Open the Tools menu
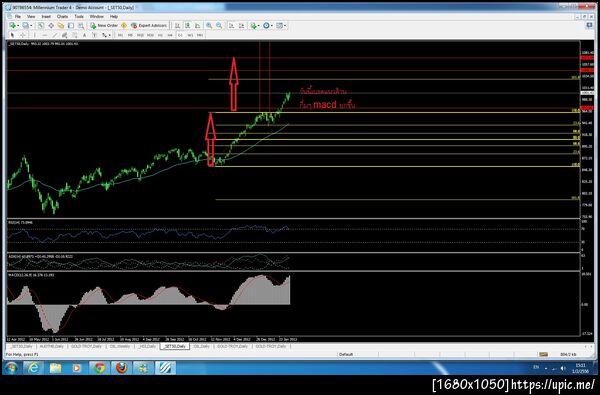 (x=79, y=16)
